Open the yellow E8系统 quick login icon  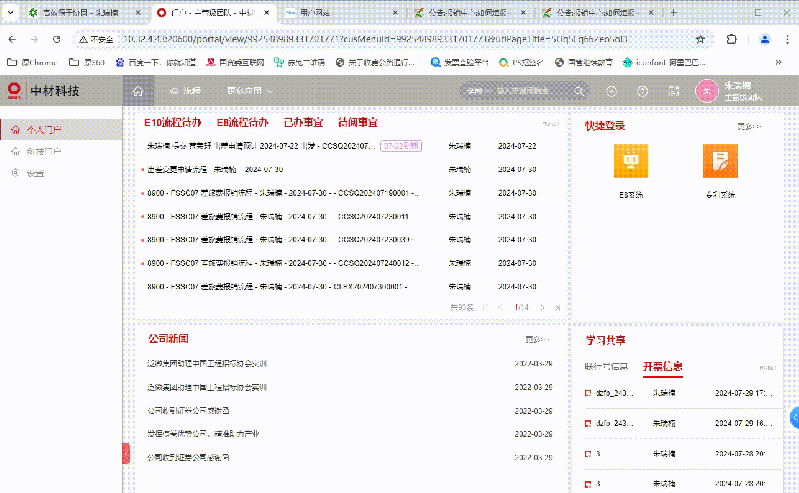click(x=631, y=161)
